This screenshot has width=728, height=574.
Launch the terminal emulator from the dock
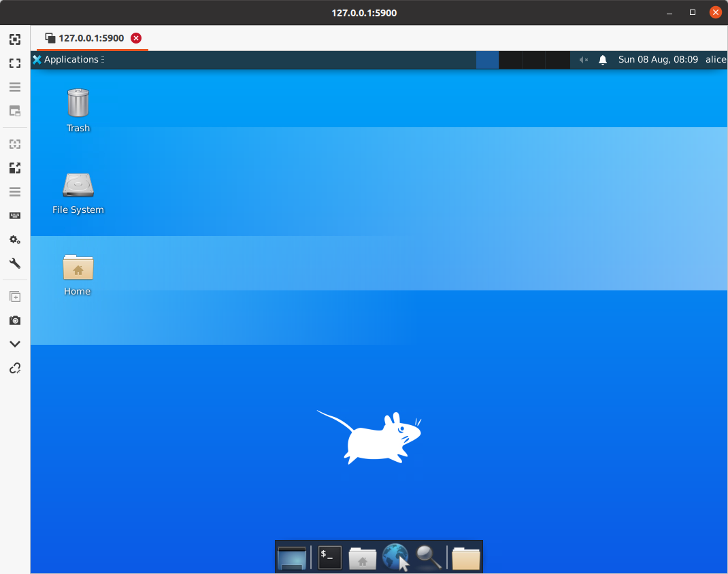coord(330,558)
